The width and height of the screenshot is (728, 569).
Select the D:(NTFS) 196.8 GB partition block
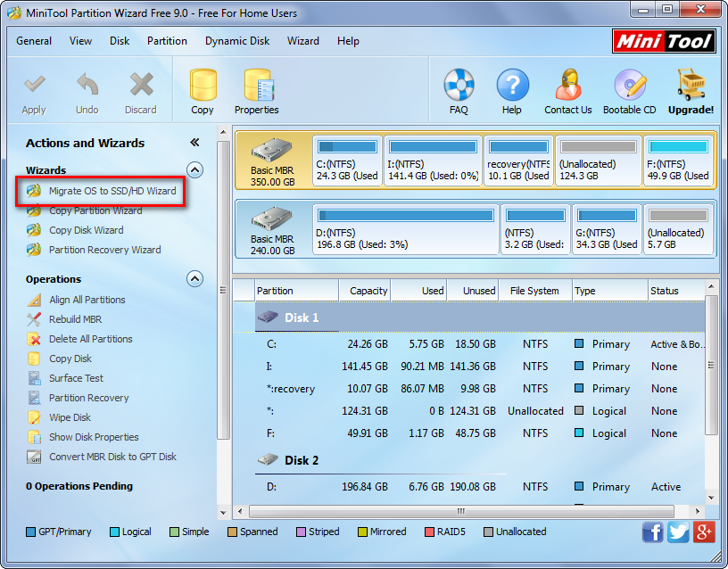click(x=406, y=229)
